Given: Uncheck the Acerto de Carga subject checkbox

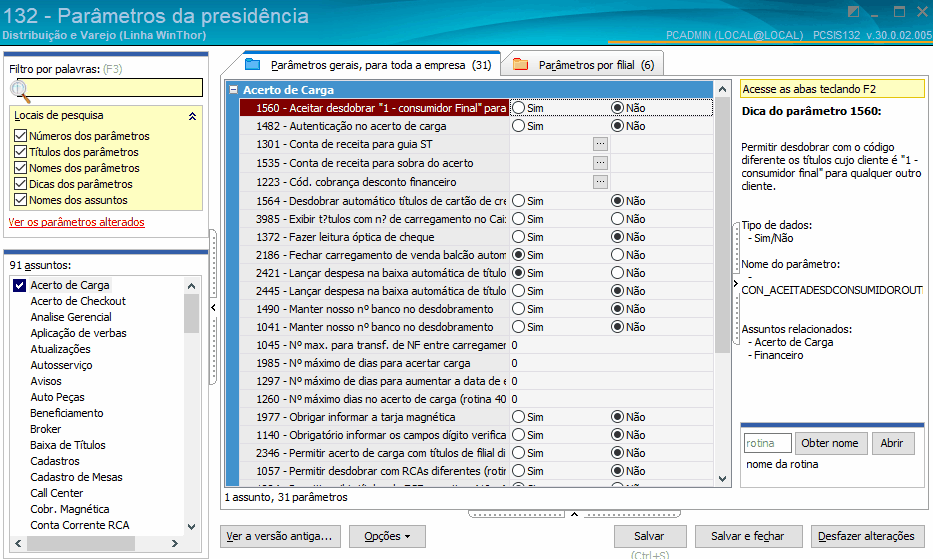Looking at the screenshot, I should pos(20,285).
